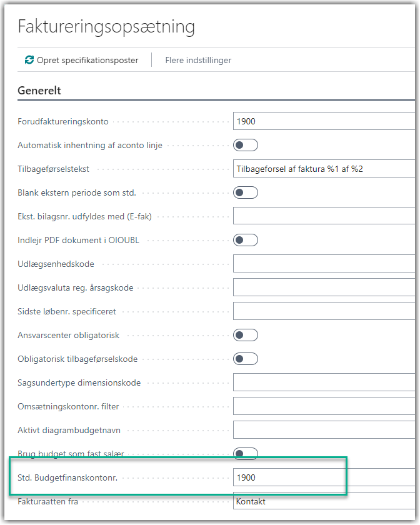420x525 pixels.
Task: Click Opret specifikationsposter action
Action: [81, 60]
